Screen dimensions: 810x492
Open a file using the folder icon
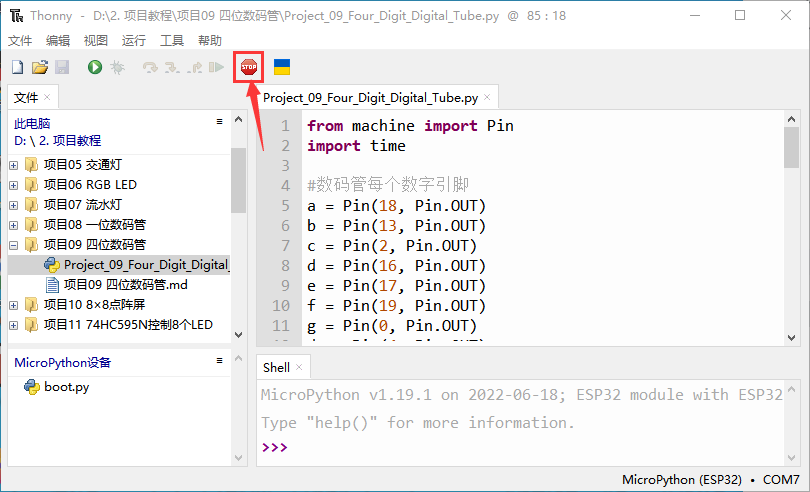click(x=40, y=67)
